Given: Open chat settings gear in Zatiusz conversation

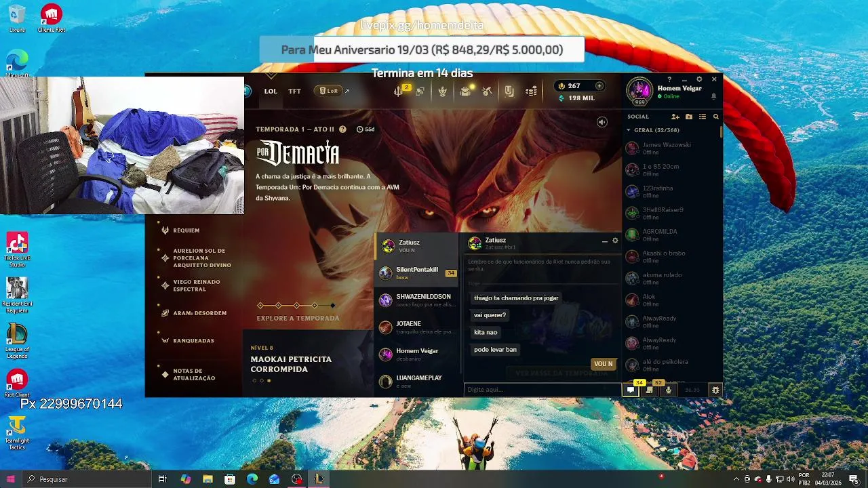Looking at the screenshot, I should click(x=615, y=241).
